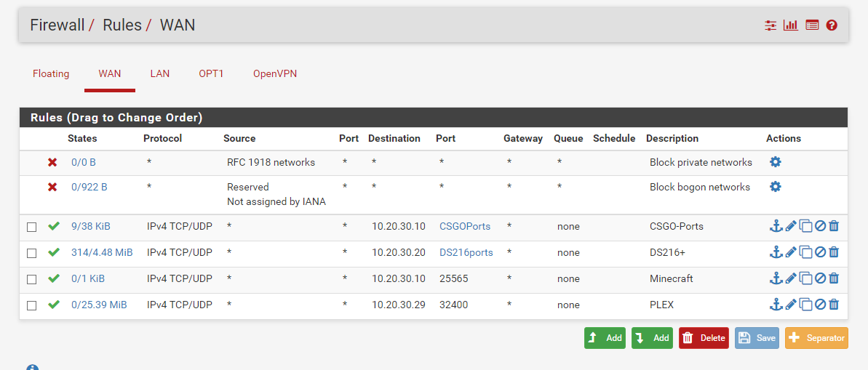Open the CSGOPorts alias link

[465, 226]
